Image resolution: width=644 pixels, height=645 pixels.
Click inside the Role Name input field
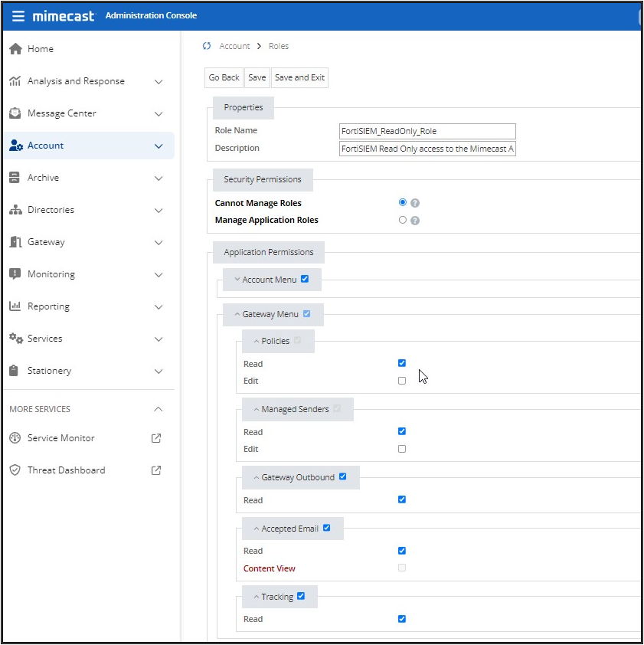pyautogui.click(x=427, y=130)
